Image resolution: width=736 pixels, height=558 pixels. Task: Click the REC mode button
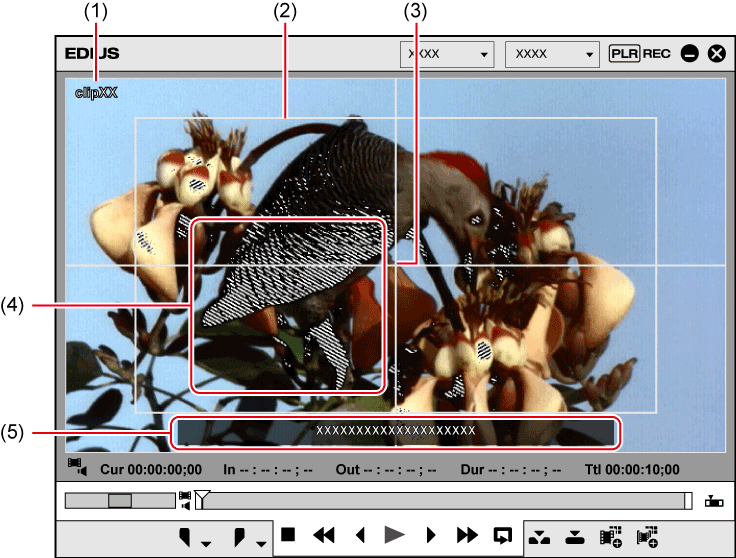click(656, 53)
